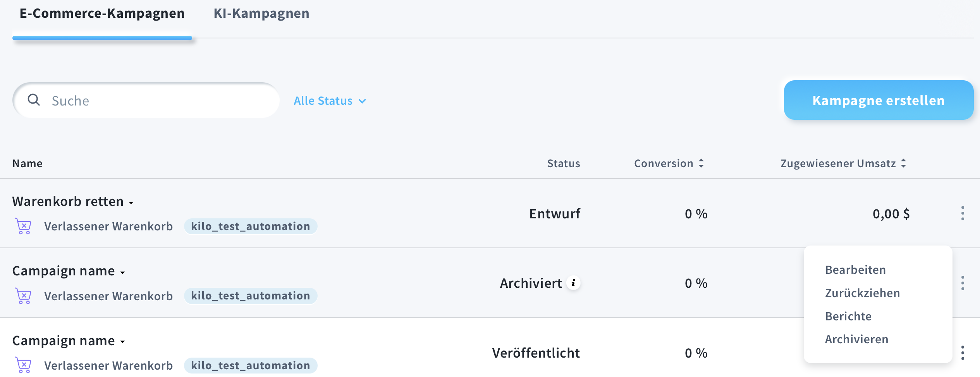The image size is (980, 377).
Task: Open the three-dot menu for the published campaign
Action: (963, 353)
